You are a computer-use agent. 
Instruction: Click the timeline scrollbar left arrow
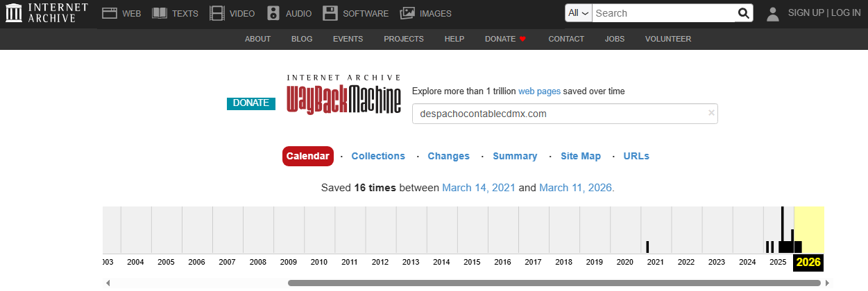pos(107,283)
